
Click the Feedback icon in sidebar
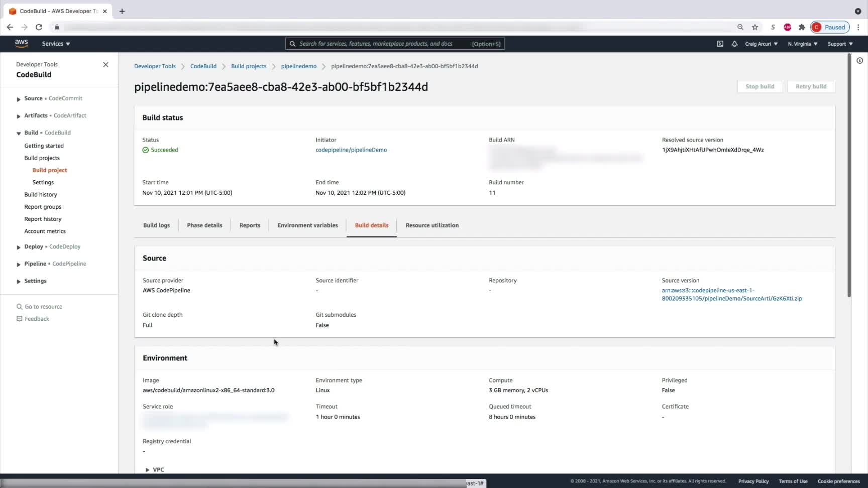(20, 319)
